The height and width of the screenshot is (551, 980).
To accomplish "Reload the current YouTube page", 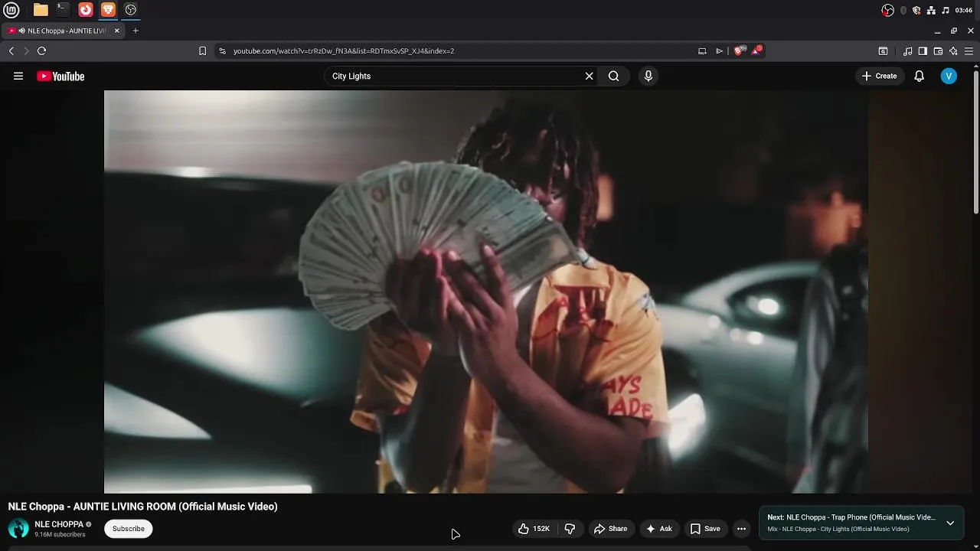I will point(41,51).
